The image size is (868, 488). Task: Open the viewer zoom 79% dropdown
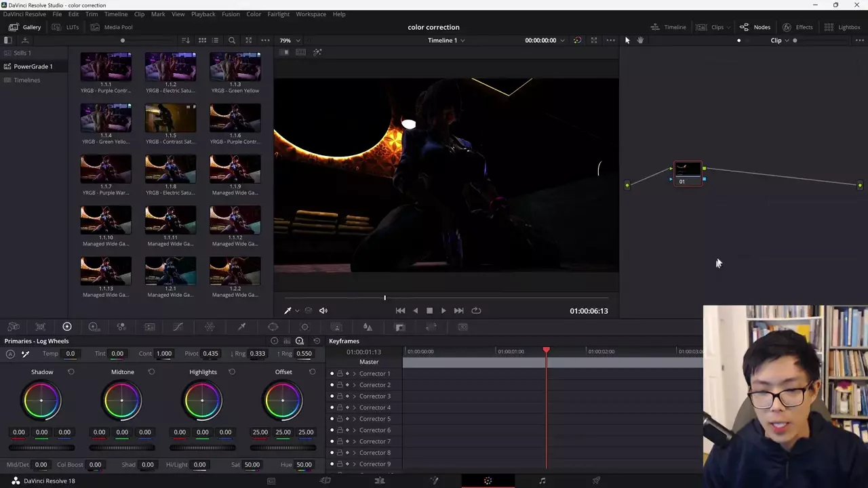coord(290,41)
